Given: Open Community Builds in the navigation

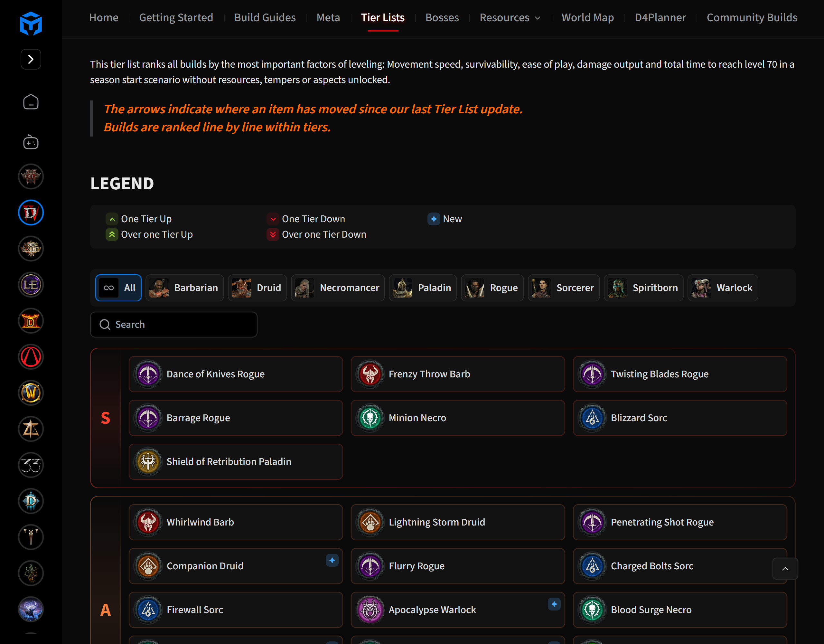Looking at the screenshot, I should click(752, 17).
